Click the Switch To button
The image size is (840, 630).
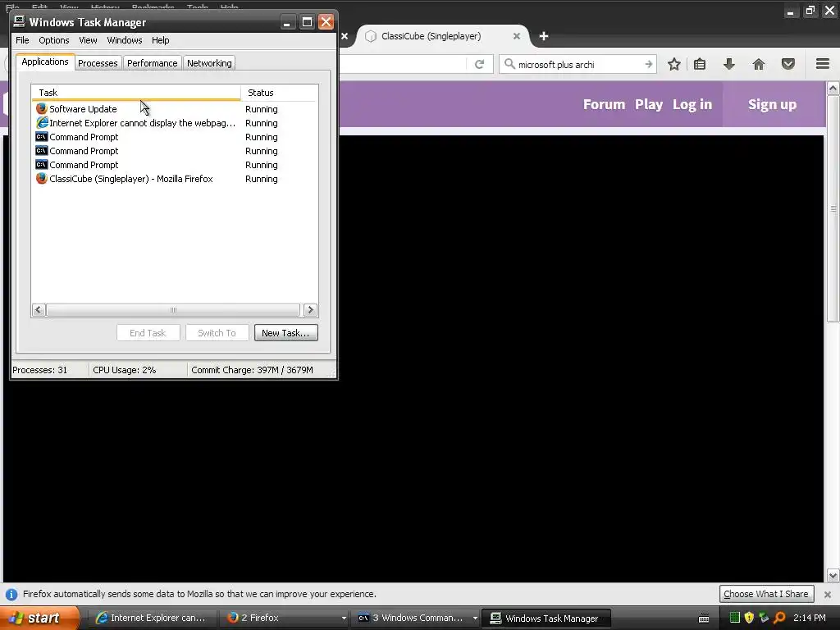point(217,333)
